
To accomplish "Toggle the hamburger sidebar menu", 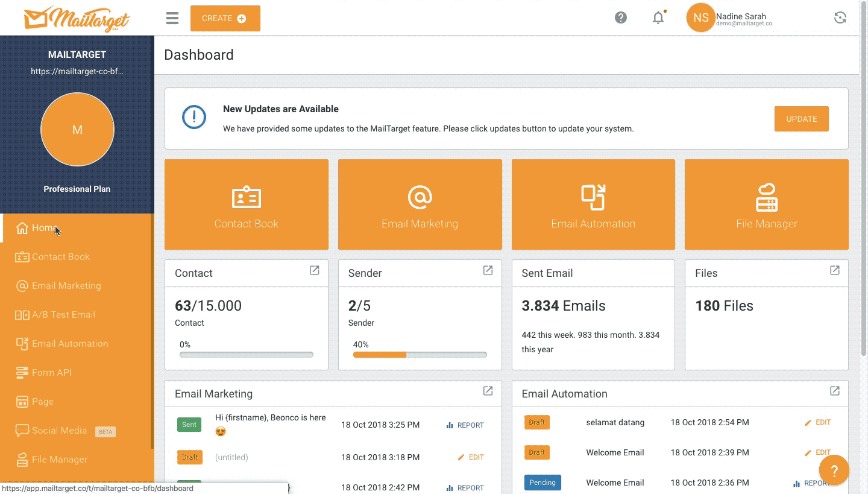I will [172, 18].
